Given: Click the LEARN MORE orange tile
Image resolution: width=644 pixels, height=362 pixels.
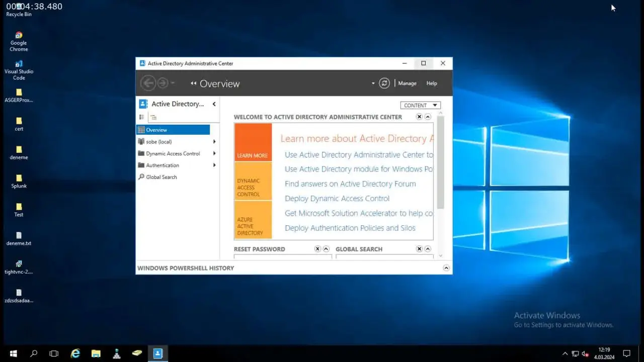Looking at the screenshot, I should tap(253, 142).
